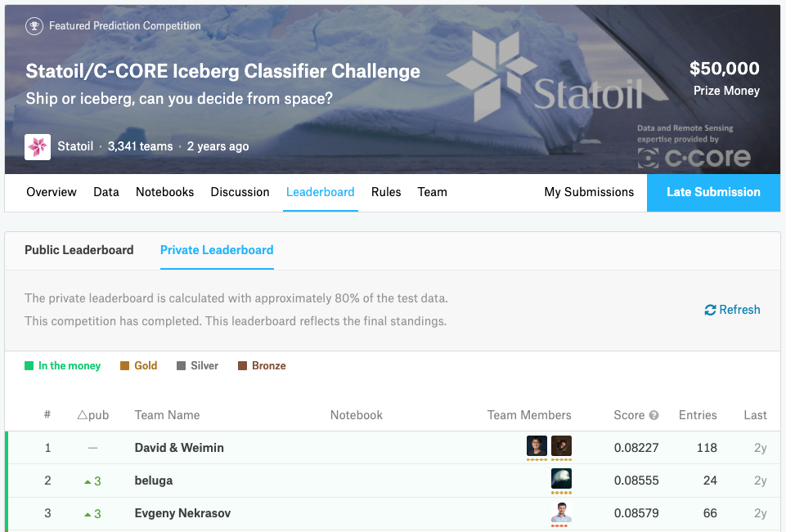The image size is (786, 532).
Task: Click the trophy icon beside Featured Prediction Competition
Action: click(34, 26)
